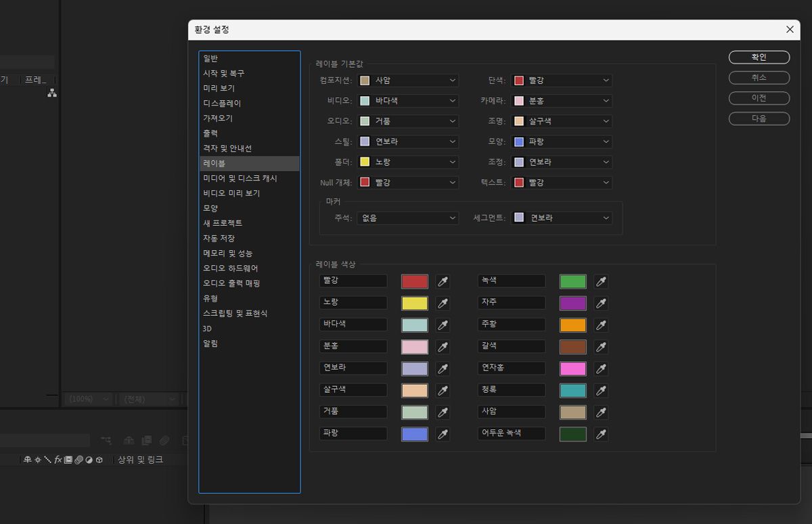Image resolution: width=812 pixels, height=524 pixels.
Task: Click the Adjustment Layer switch icon
Action: (89, 460)
